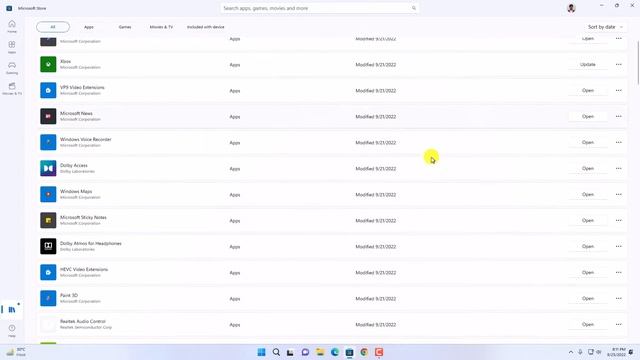The image size is (640, 360).
Task: Click the Dolby Access app icon
Action: click(x=48, y=168)
